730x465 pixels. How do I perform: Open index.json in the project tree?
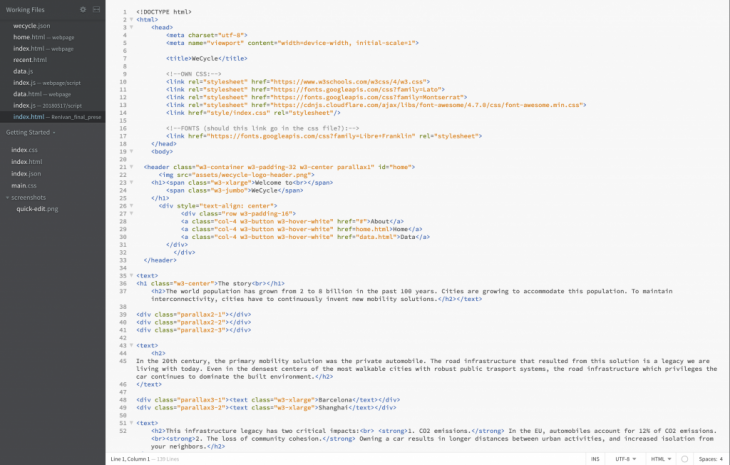[27, 173]
